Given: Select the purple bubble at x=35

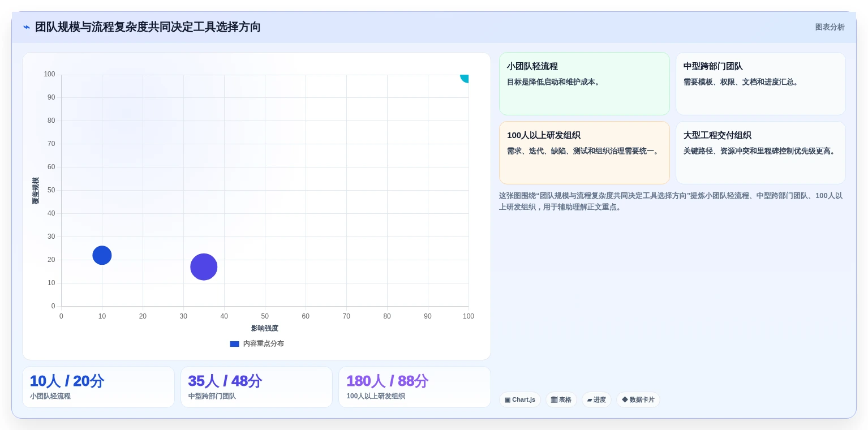Looking at the screenshot, I should click(204, 267).
